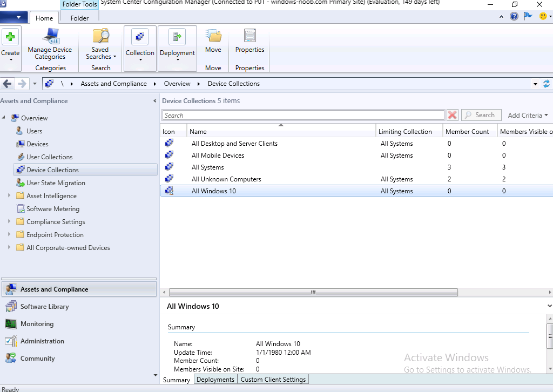Collapse the navigation pane arrow
This screenshot has height=392, width=553.
pyautogui.click(x=154, y=101)
